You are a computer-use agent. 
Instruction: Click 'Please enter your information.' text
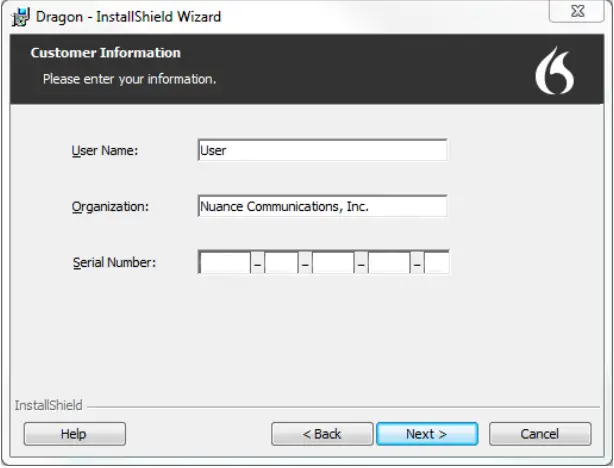pyautogui.click(x=129, y=79)
